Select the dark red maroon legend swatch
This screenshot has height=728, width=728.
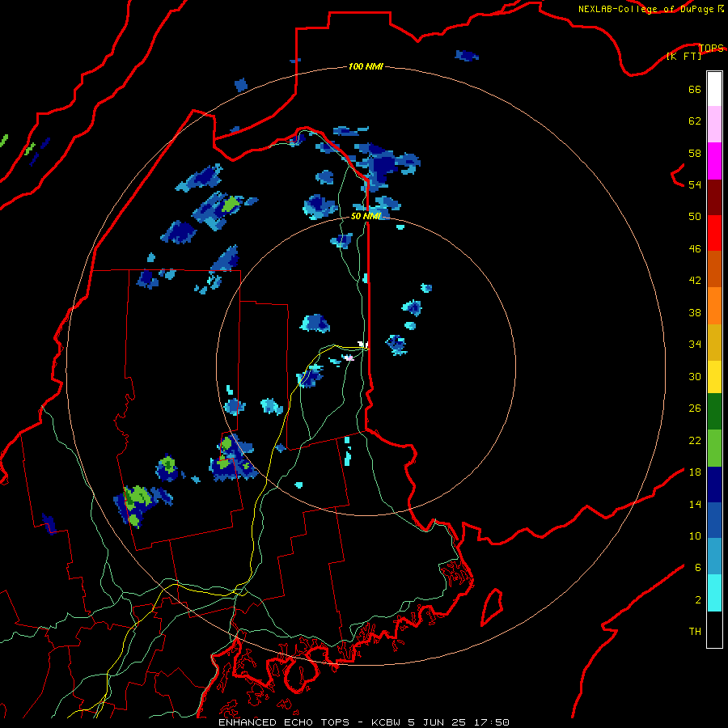tap(714, 197)
